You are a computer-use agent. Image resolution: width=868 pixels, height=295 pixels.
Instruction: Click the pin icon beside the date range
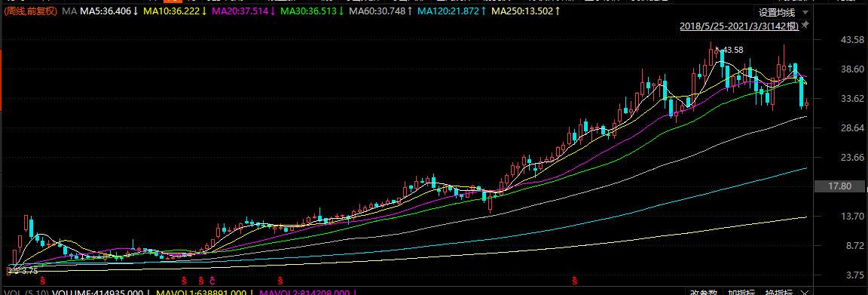pos(805,26)
